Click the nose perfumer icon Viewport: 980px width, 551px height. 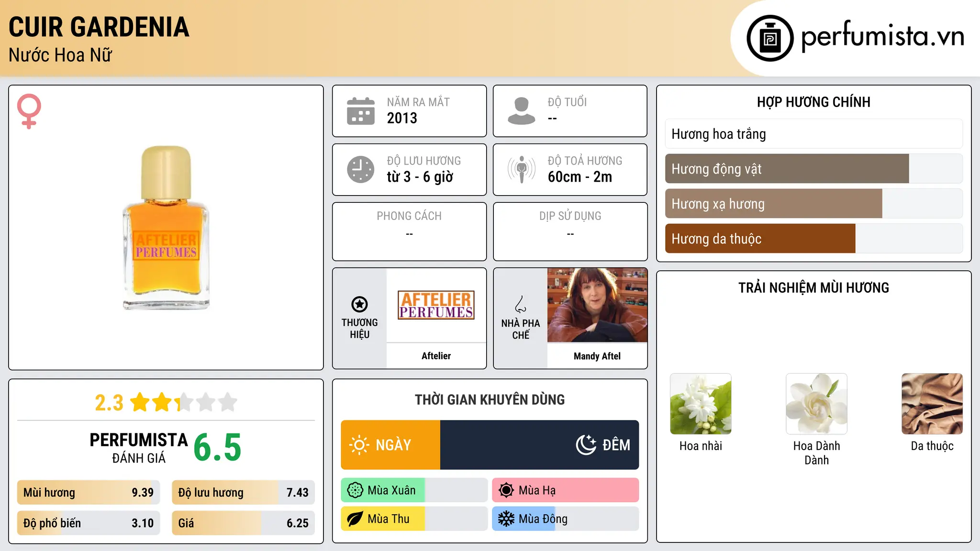click(520, 304)
